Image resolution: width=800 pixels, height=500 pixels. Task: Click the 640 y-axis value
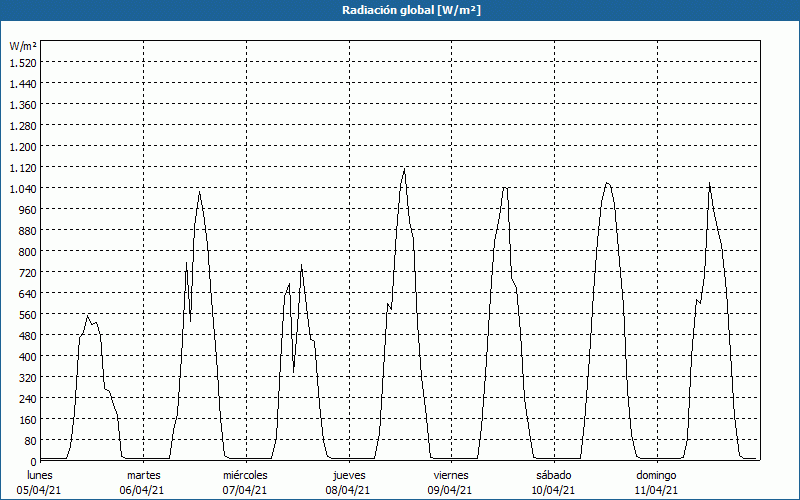[x=28, y=294]
